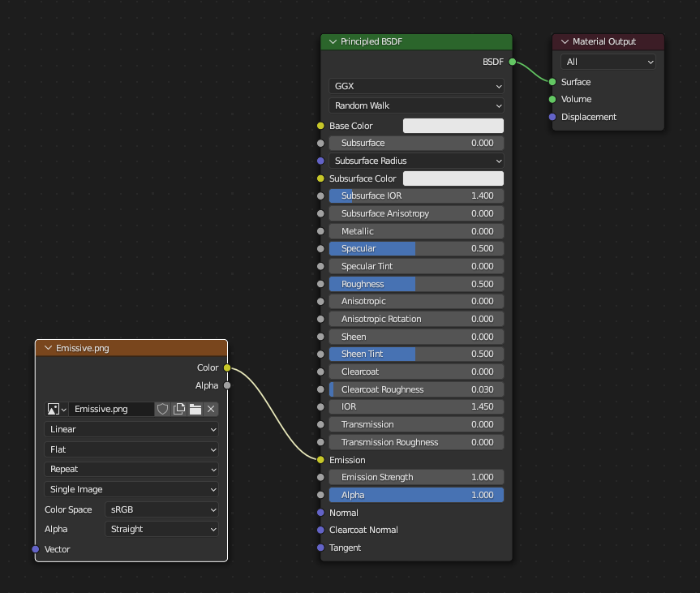Click the Color output socket of Emissive.png
The image size is (700, 593).
click(x=227, y=368)
